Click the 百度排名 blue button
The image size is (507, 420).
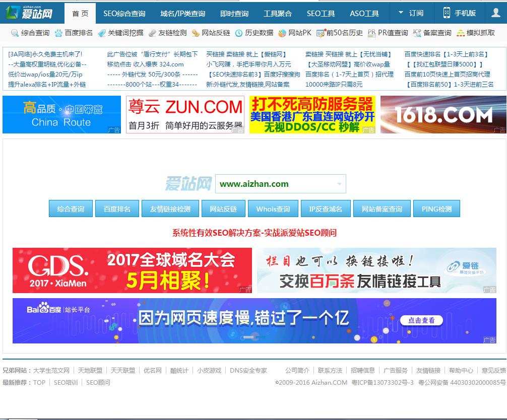(117, 208)
